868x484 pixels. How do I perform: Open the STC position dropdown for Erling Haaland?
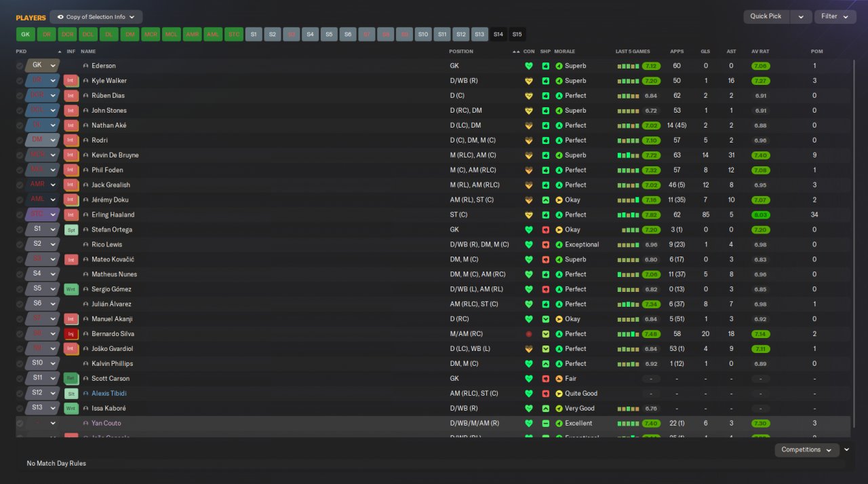click(43, 215)
